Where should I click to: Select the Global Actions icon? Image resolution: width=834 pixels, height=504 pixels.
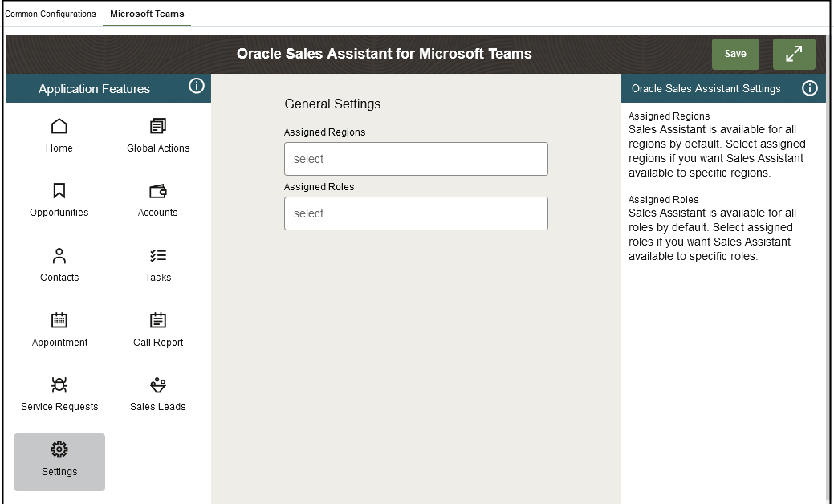click(x=158, y=126)
